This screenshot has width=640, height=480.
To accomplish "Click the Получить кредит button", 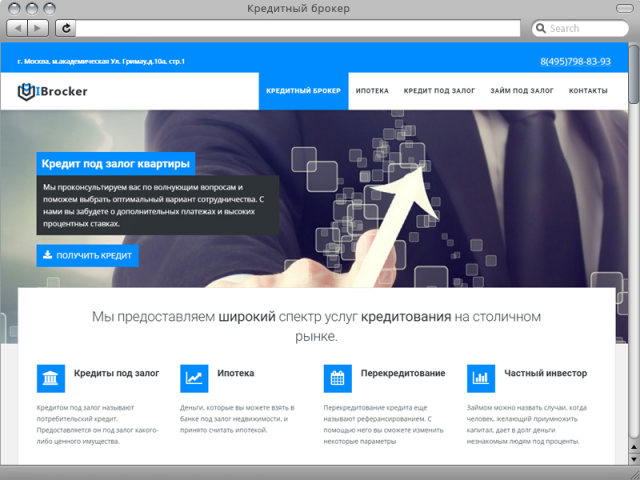I will pyautogui.click(x=87, y=256).
